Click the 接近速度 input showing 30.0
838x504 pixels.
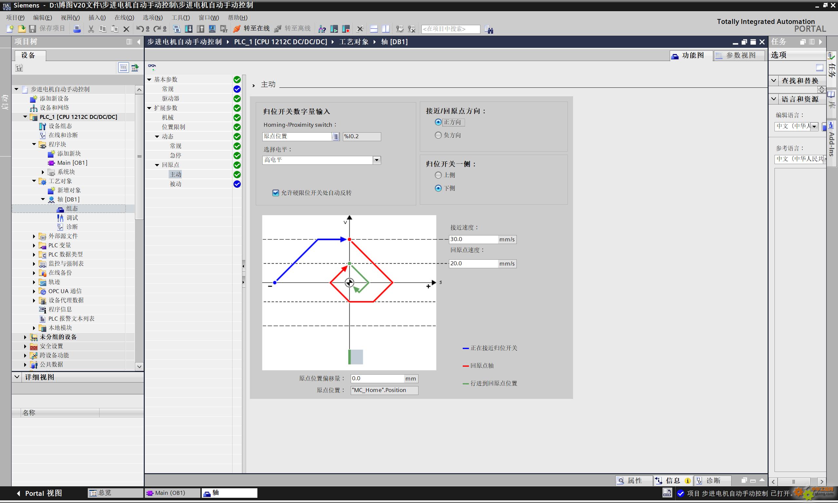[473, 239]
